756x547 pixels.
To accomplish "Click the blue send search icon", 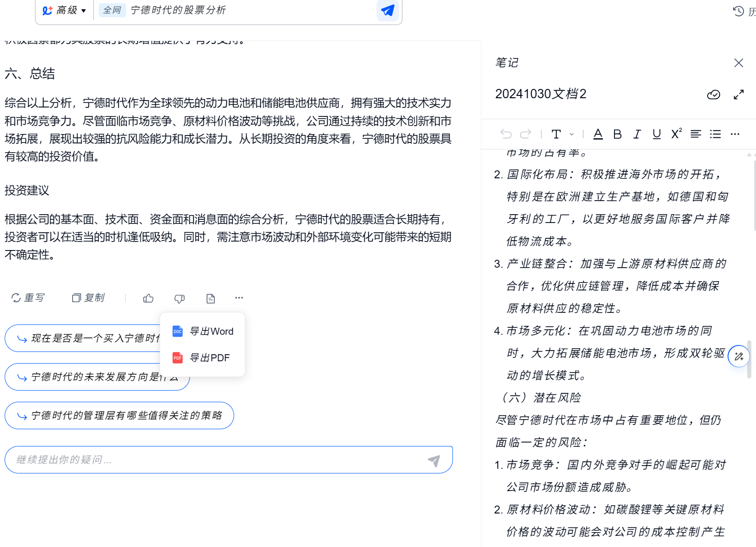I will click(387, 10).
